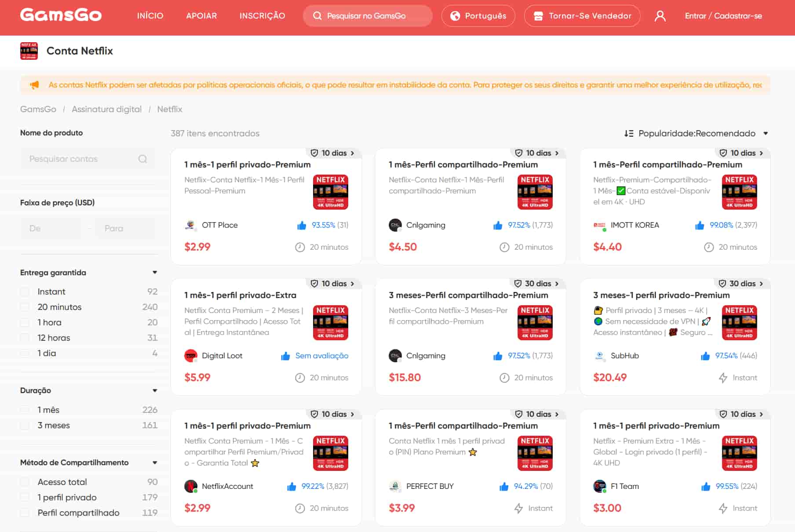This screenshot has height=532, width=795.
Task: Click OTT Place seller avatar
Action: pos(190,225)
